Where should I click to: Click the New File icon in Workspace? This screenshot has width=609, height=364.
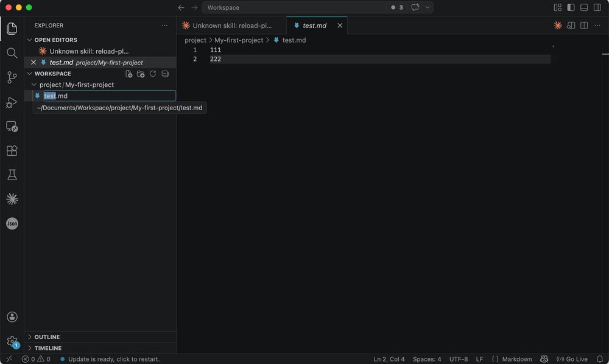click(x=128, y=74)
